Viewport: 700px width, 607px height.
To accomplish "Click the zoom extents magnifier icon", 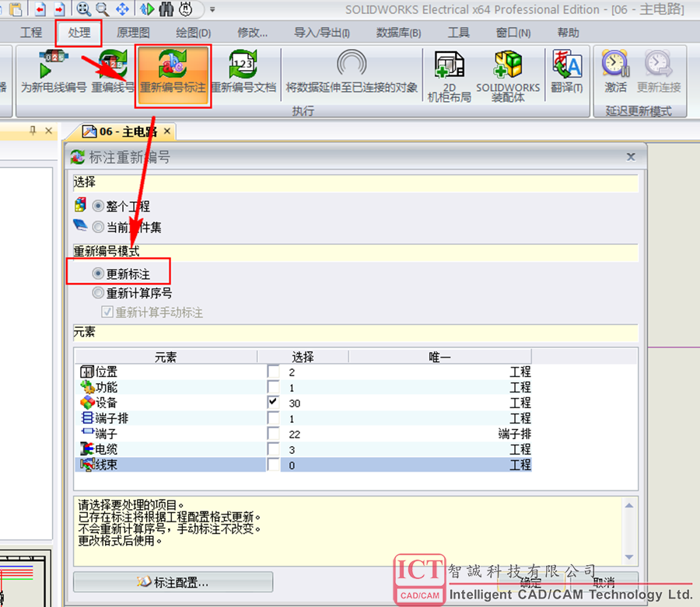I will pos(83,9).
